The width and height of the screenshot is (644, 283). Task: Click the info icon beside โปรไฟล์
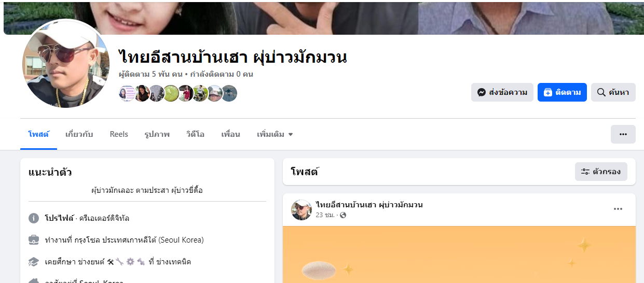pos(34,218)
